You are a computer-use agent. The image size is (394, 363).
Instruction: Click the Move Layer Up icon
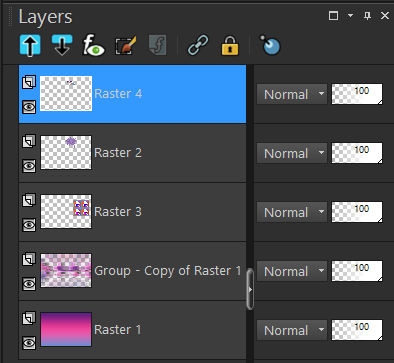[30, 45]
